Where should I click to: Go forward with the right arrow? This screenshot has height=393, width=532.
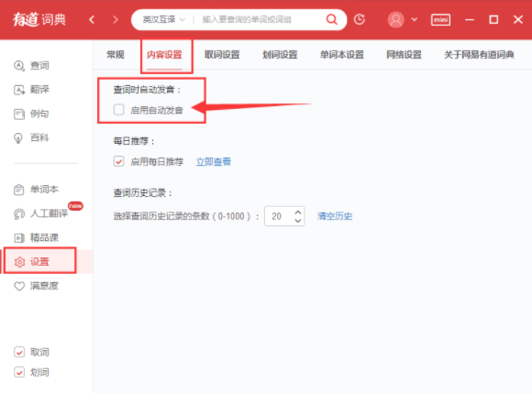point(116,19)
